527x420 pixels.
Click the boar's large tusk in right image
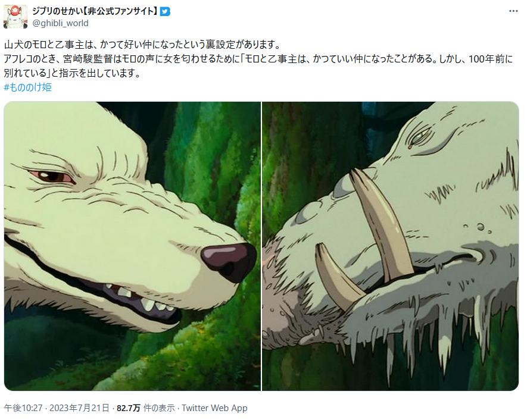(x=382, y=225)
